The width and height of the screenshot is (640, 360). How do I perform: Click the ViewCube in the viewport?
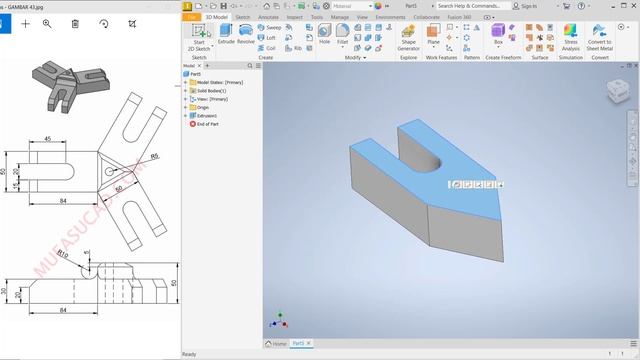pyautogui.click(x=619, y=91)
